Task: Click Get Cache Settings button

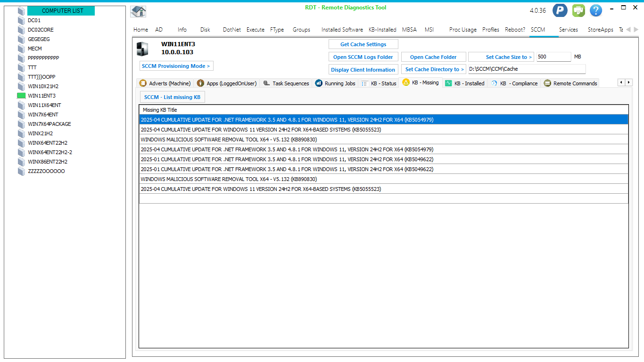Action: (x=363, y=44)
